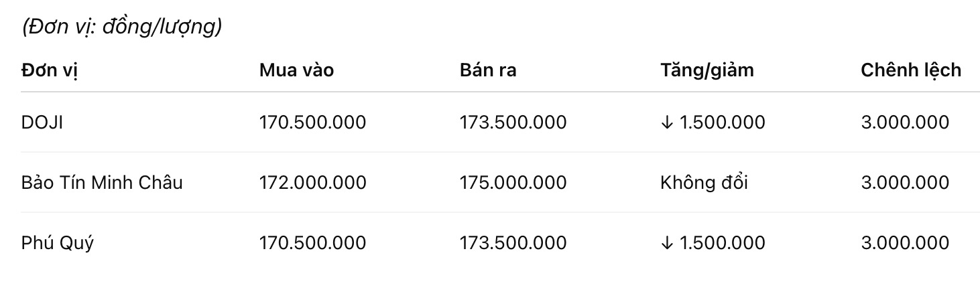The image size is (980, 296).
Task: Click DOJI sell price 173.500.000
Action: click(x=513, y=123)
